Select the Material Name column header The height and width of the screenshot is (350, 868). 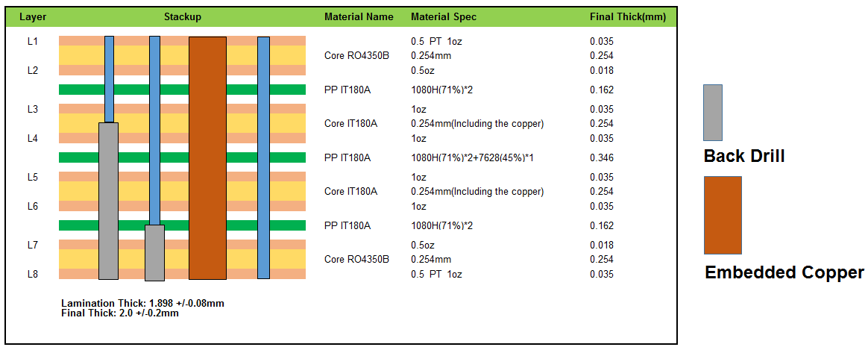pyautogui.click(x=359, y=16)
